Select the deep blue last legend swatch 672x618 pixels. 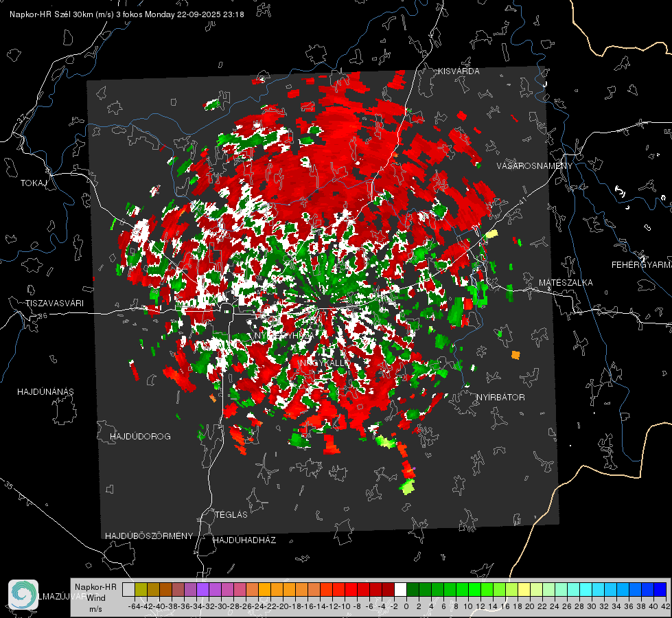(x=660, y=589)
